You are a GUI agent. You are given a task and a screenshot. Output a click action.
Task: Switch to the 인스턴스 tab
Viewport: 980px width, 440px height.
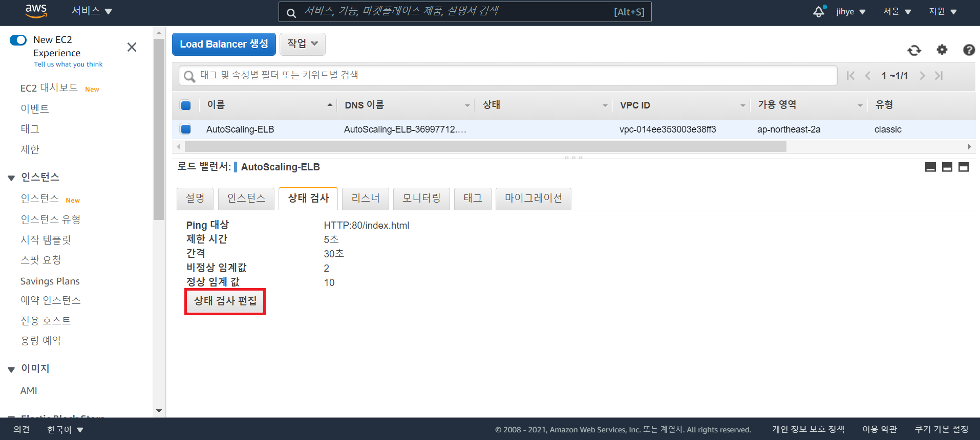(246, 199)
